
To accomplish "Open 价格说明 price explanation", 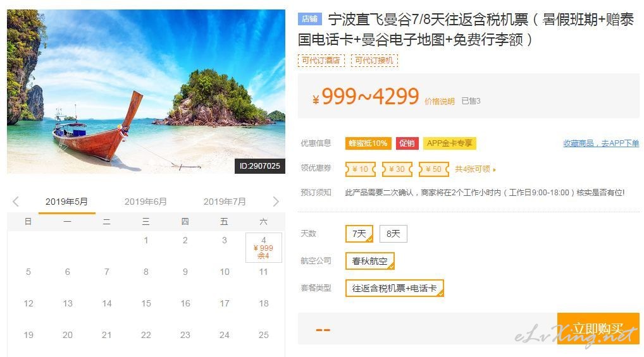I will click(440, 101).
